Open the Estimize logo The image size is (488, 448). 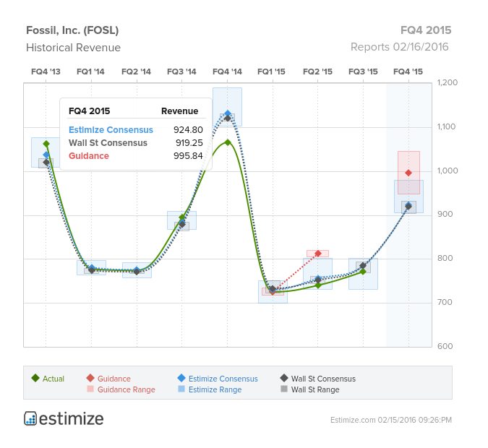64,418
